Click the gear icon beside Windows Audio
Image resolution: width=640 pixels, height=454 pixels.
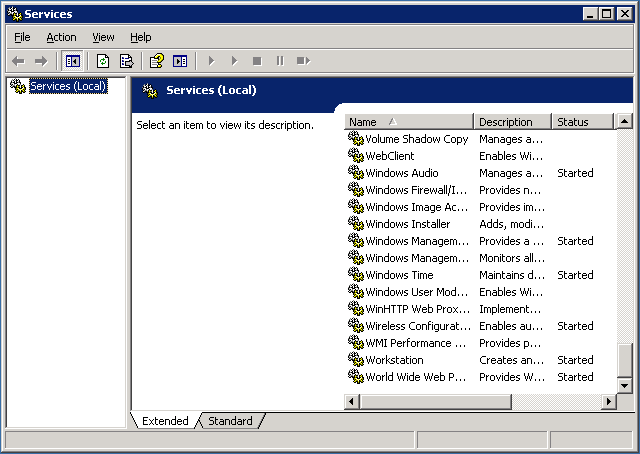point(356,173)
